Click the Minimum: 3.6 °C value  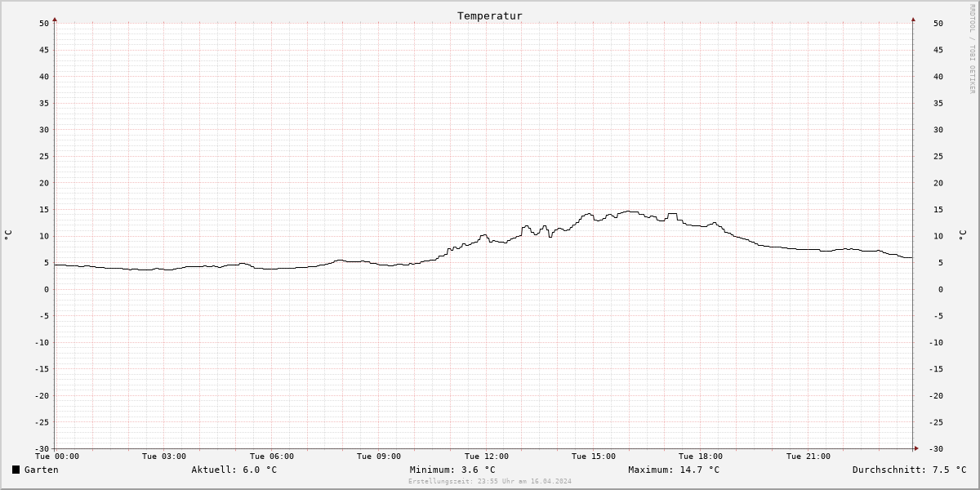pos(452,470)
